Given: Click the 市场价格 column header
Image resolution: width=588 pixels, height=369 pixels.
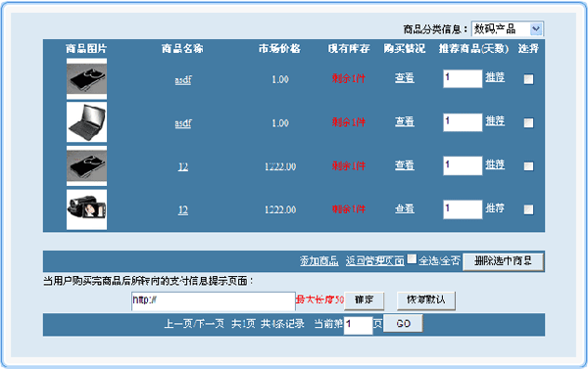Looking at the screenshot, I should [279, 48].
